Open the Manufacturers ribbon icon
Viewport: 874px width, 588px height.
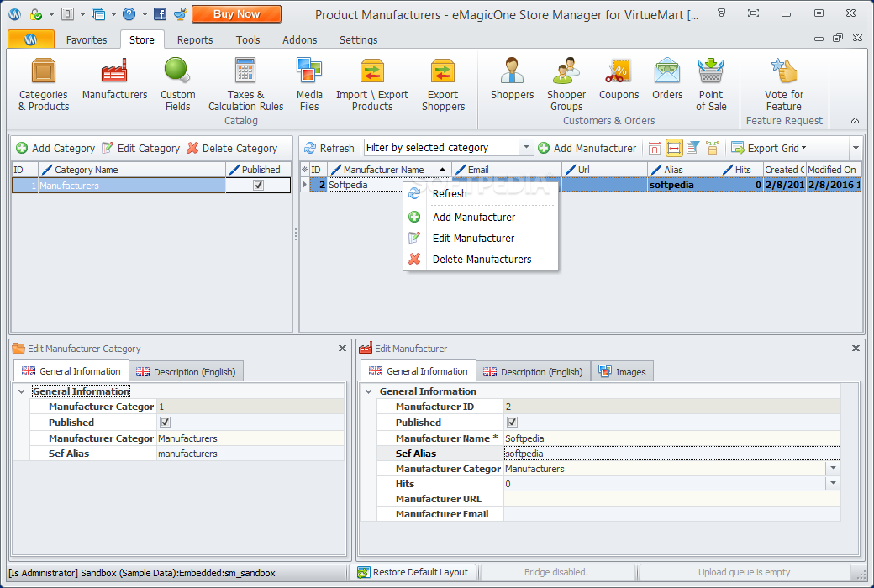coord(114,79)
